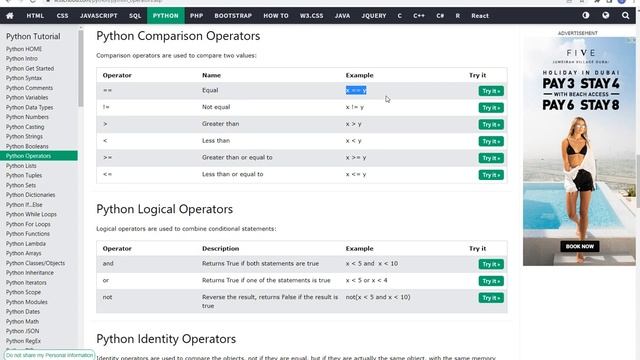Open Python Get Started in sidebar

30,69
